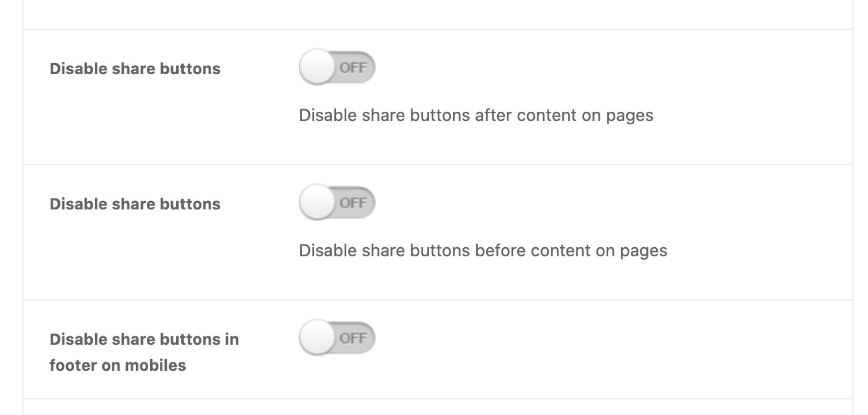Toggle share buttons after content on pages

pos(337,68)
